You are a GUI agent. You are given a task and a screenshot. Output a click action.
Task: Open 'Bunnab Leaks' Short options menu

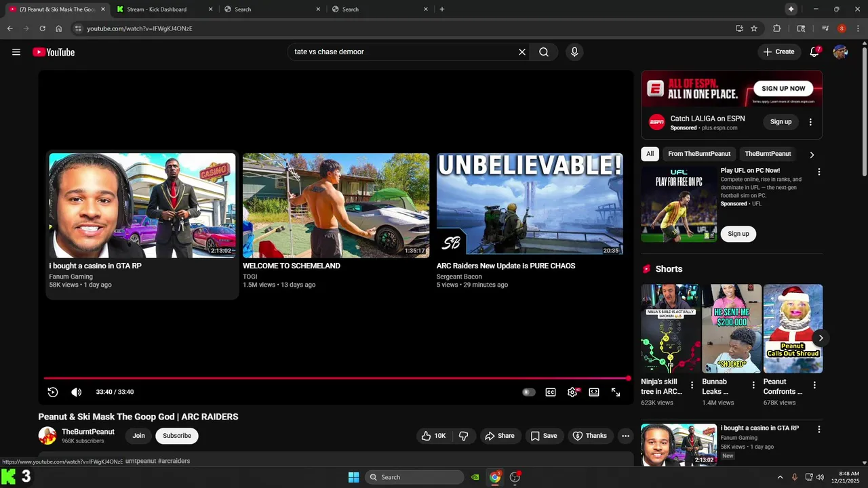coord(753,385)
